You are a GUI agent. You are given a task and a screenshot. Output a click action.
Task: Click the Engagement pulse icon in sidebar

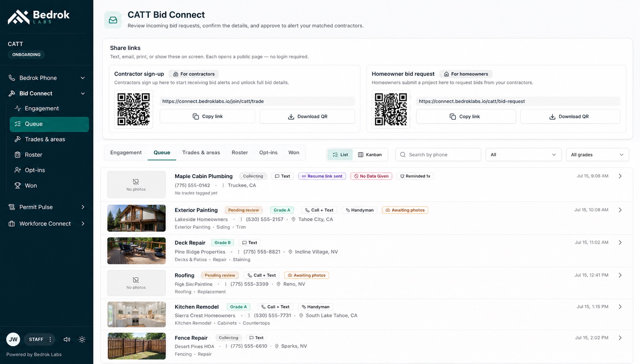[x=18, y=109]
